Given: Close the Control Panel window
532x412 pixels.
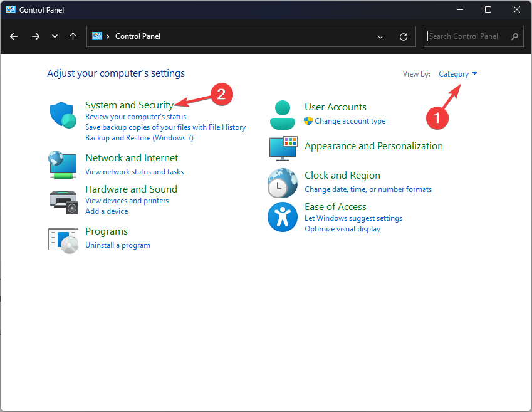Looking at the screenshot, I should pos(517,9).
